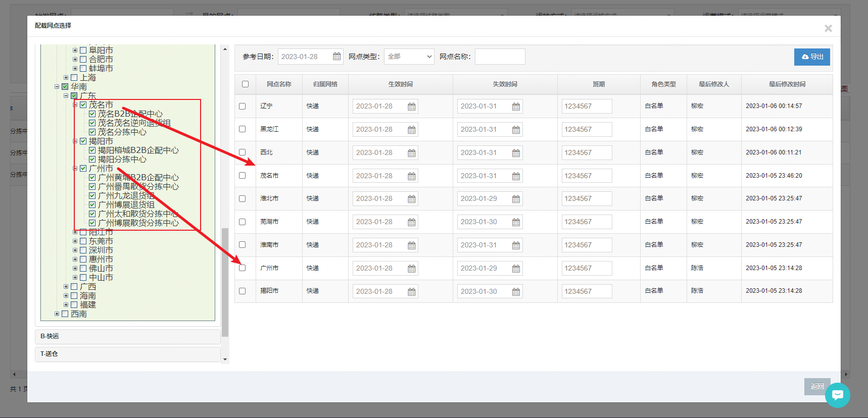Image resolution: width=868 pixels, height=418 pixels.
Task: Open the 网点类型 dropdown showing 全部
Action: coord(409,57)
